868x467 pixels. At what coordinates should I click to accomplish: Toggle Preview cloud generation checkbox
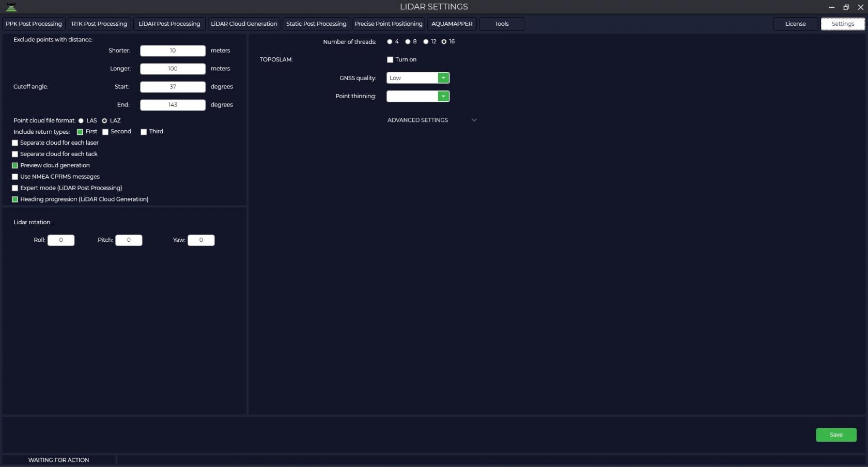click(15, 166)
